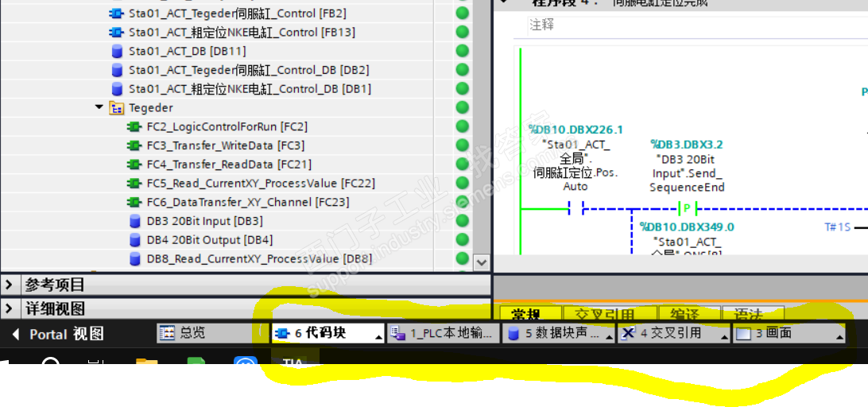This screenshot has height=407, width=868.
Task: Click FC5_Read_CurrentXY_ProcessValue block icon
Action: pyautogui.click(x=134, y=184)
